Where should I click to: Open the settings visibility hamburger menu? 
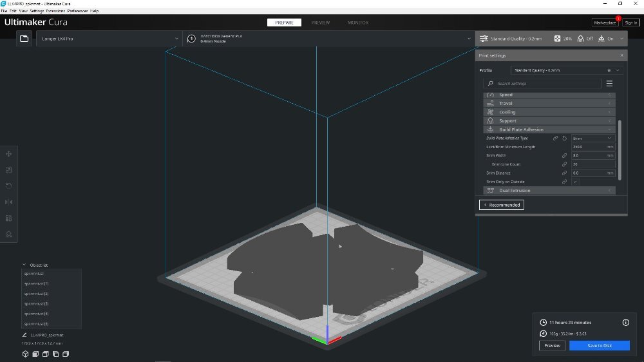coord(609,83)
